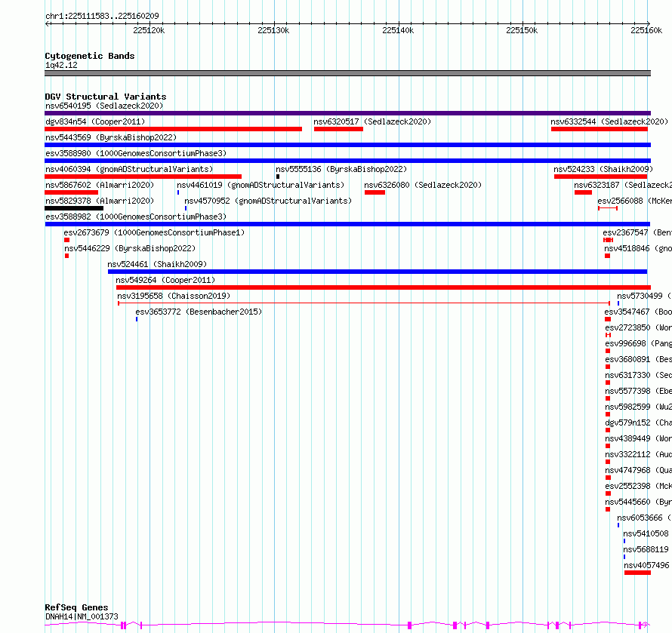The image size is (672, 633).
Task: Click esv2673679 (1000GenomesConsortiumPhase1) label
Action: pos(154,232)
